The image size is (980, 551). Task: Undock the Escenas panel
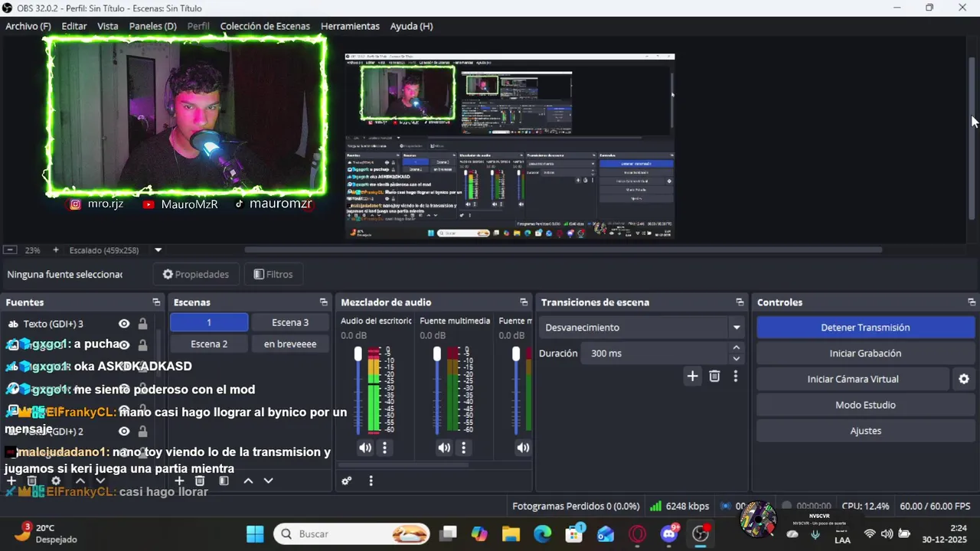tap(323, 302)
